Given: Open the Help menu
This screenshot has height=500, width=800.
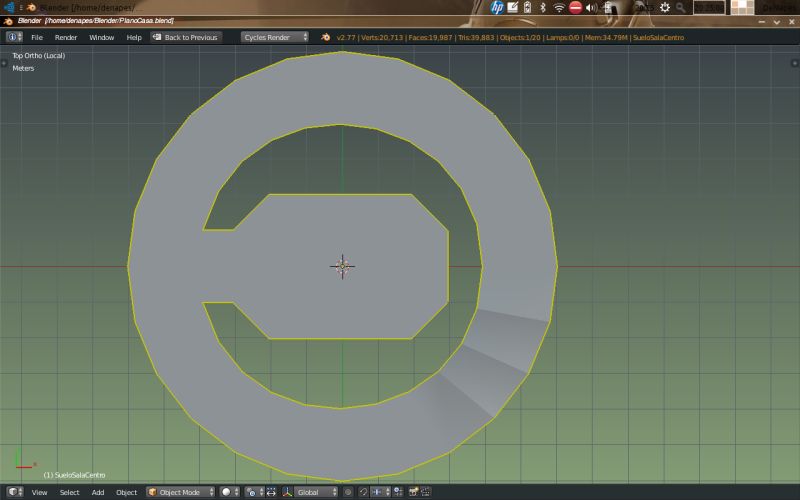Looking at the screenshot, I should click(134, 37).
